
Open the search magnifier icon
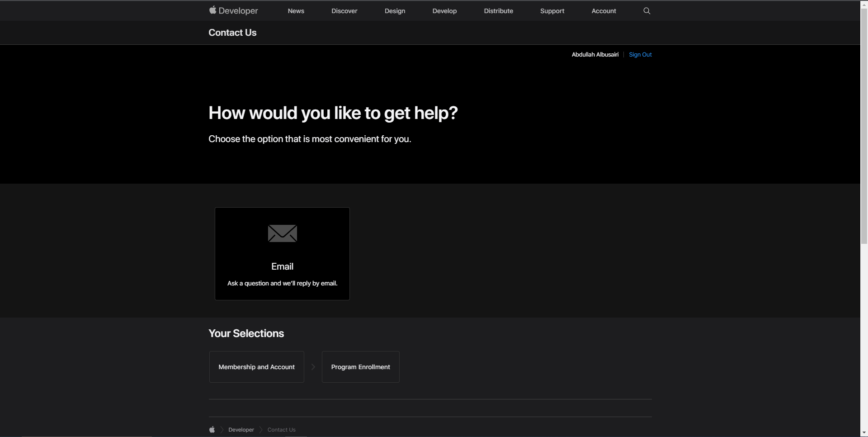(x=646, y=11)
